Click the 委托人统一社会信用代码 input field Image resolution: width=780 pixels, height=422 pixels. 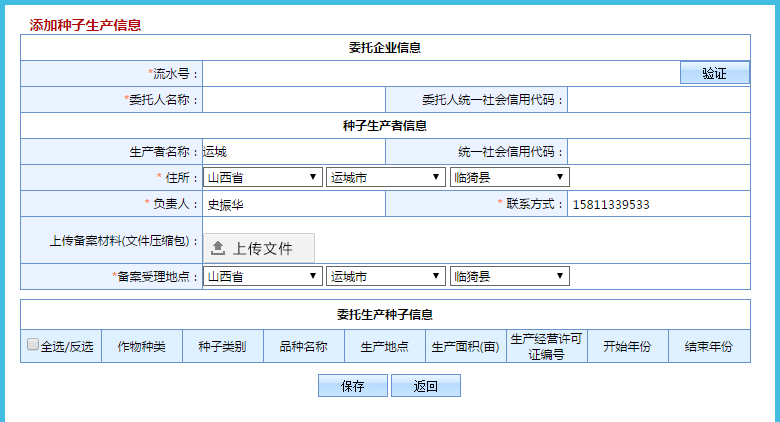click(659, 100)
